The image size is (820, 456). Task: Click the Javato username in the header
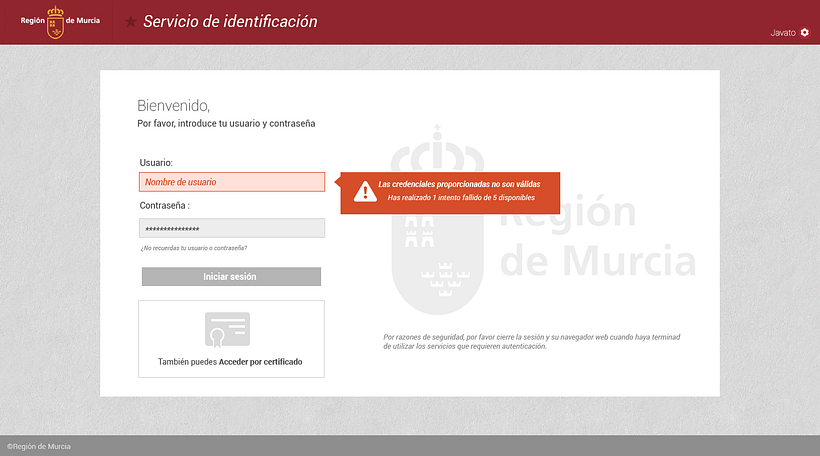click(x=782, y=33)
